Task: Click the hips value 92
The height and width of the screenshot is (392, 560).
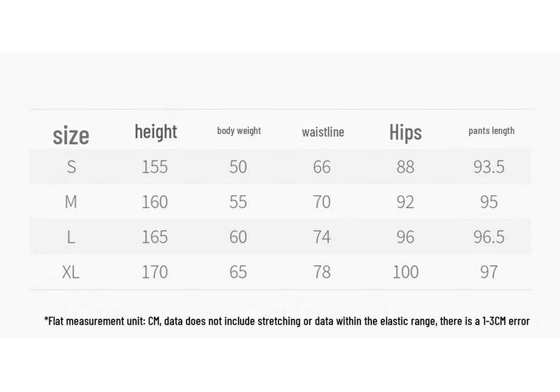Action: point(405,202)
